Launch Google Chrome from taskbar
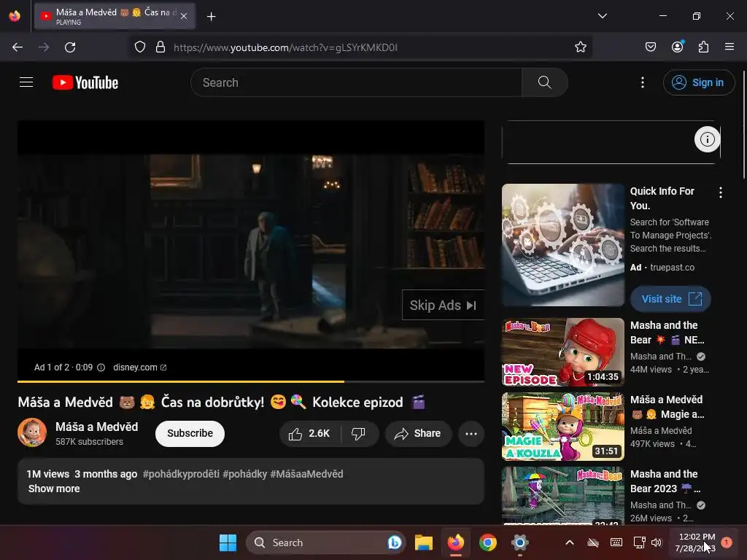Viewport: 747px width, 560px height. (487, 542)
